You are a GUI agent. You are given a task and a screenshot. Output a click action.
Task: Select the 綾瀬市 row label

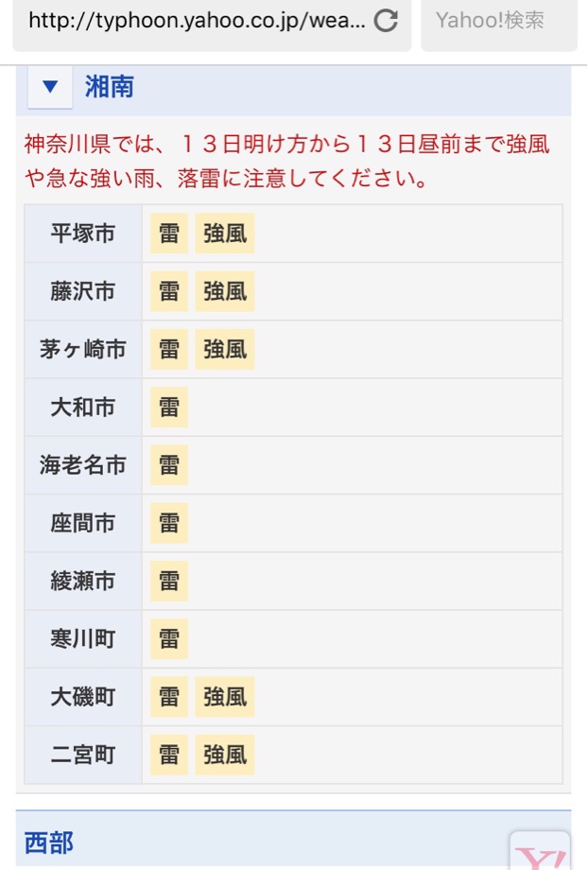[x=82, y=581]
